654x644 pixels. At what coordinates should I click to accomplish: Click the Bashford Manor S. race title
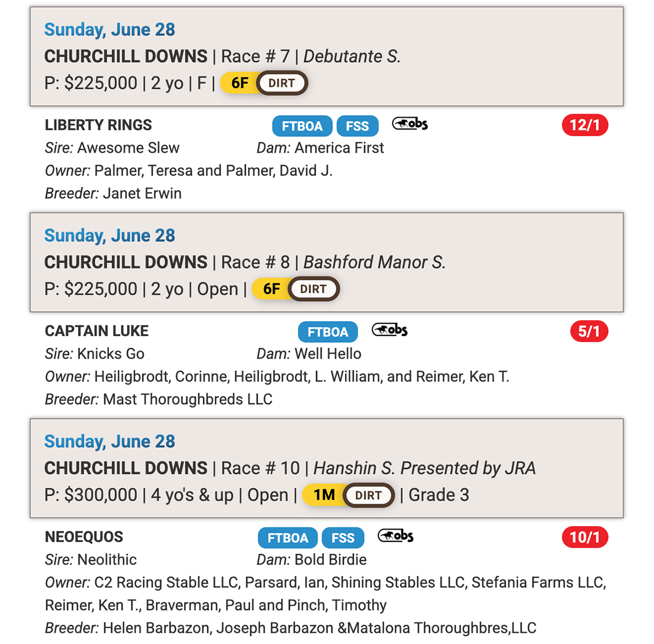tap(374, 262)
